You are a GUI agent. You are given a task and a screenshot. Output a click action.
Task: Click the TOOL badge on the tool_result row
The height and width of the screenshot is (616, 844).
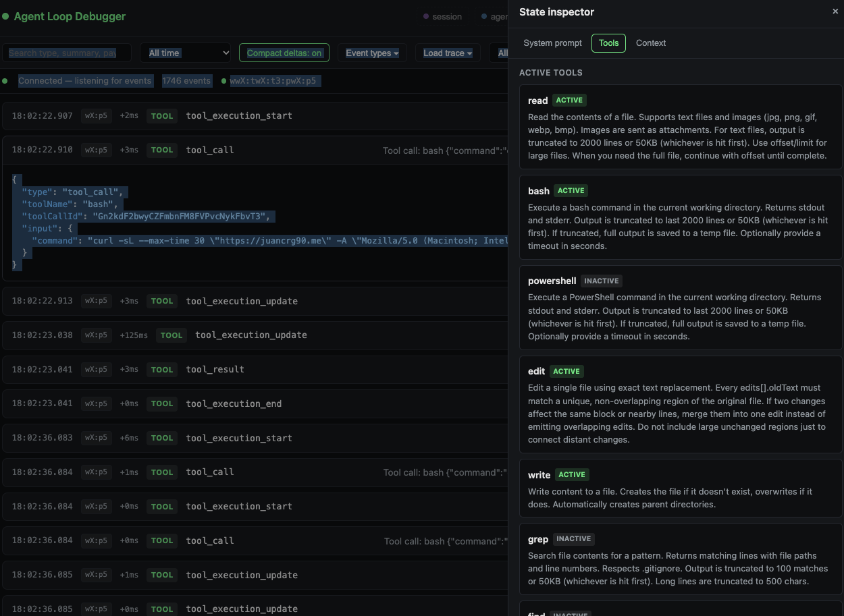tap(162, 370)
